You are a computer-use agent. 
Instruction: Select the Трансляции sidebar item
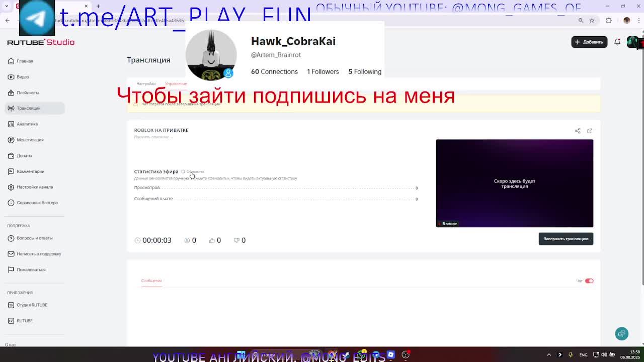click(x=35, y=108)
